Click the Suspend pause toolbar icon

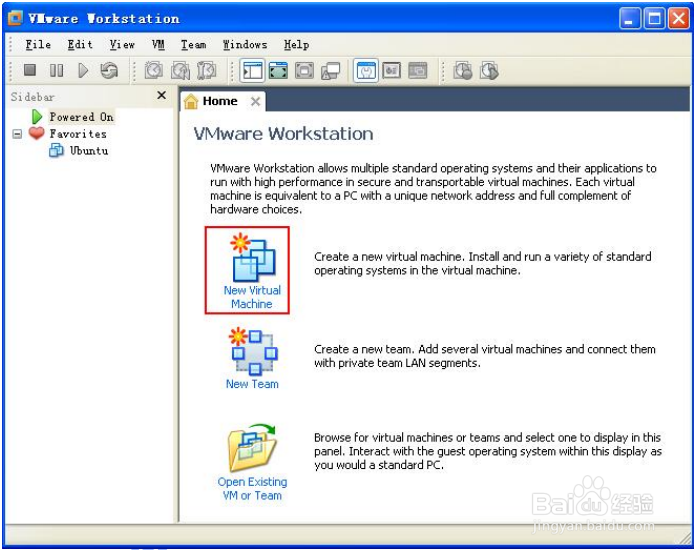coord(56,70)
